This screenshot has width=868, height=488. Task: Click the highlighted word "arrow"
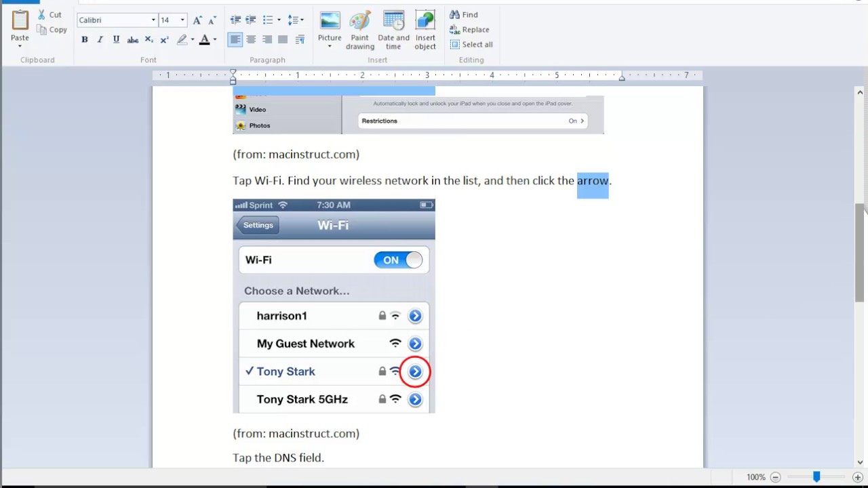[x=593, y=181]
